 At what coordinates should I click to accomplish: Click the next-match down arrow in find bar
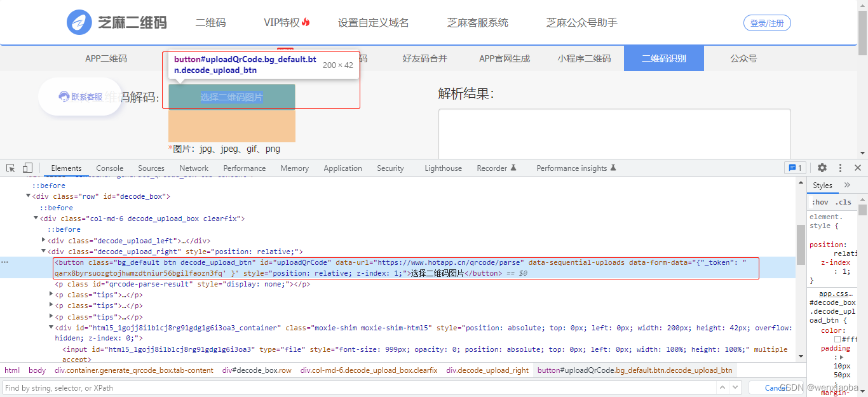735,386
